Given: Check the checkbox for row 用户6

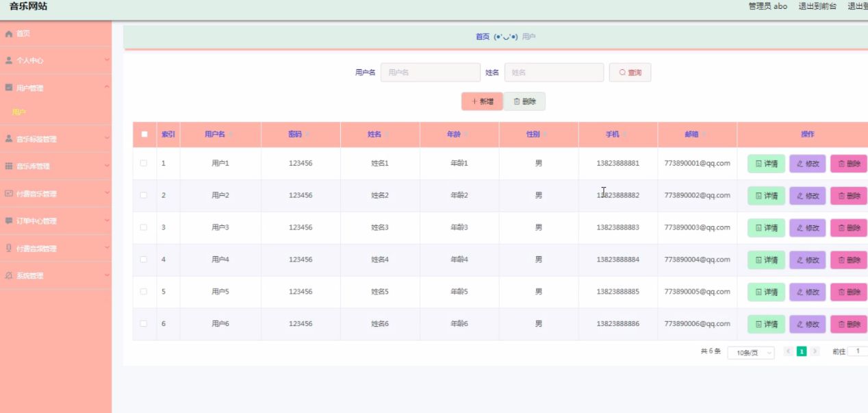Looking at the screenshot, I should 143,324.
